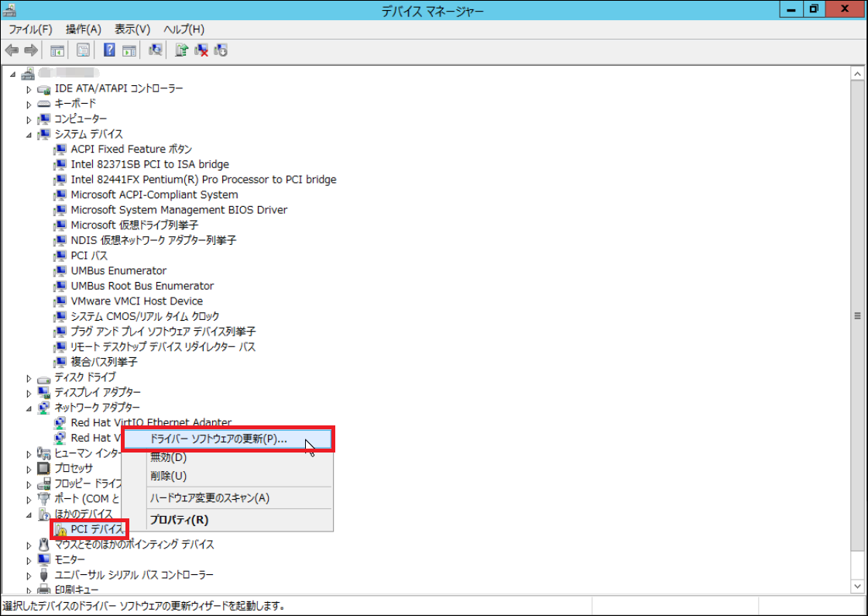Open the ヘルプ(H) menu
The height and width of the screenshot is (616, 868).
(x=184, y=29)
